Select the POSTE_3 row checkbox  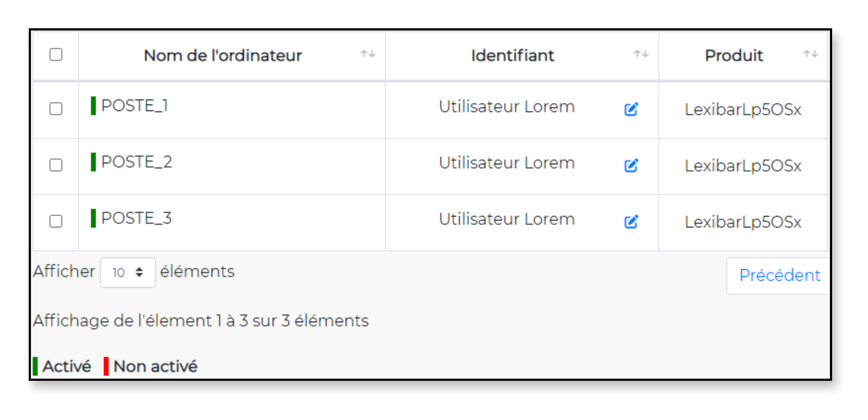[56, 221]
